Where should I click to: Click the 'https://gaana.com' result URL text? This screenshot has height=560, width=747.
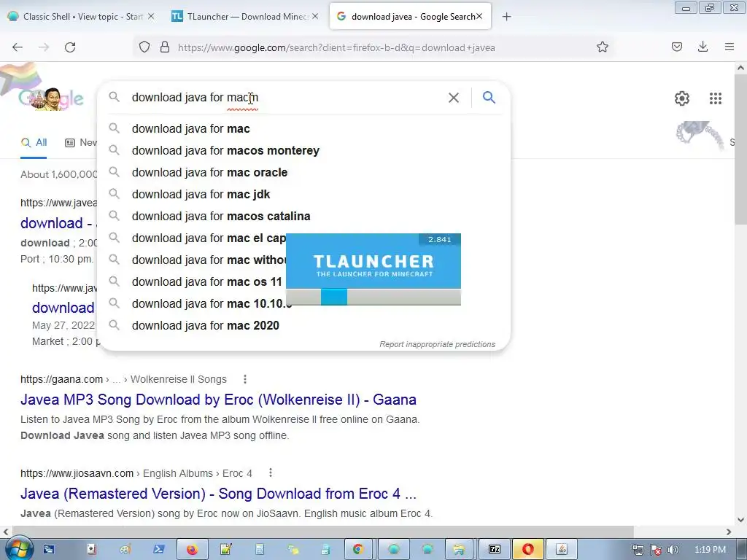[x=61, y=379]
